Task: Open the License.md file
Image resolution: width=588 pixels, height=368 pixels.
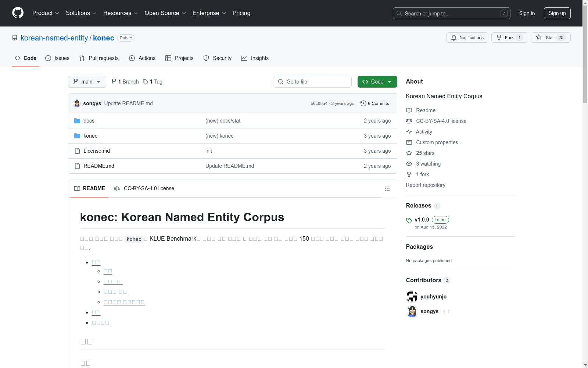Action: tap(97, 151)
